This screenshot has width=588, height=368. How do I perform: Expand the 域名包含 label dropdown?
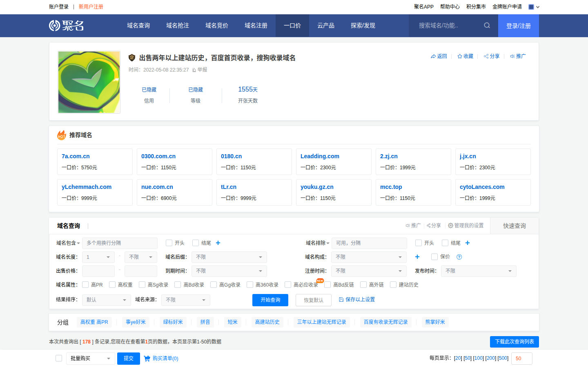coord(68,243)
